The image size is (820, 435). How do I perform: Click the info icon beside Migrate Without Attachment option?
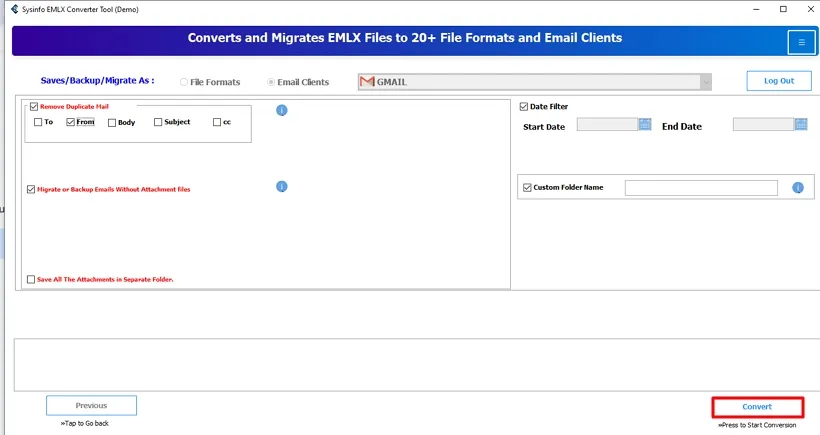pyautogui.click(x=282, y=186)
